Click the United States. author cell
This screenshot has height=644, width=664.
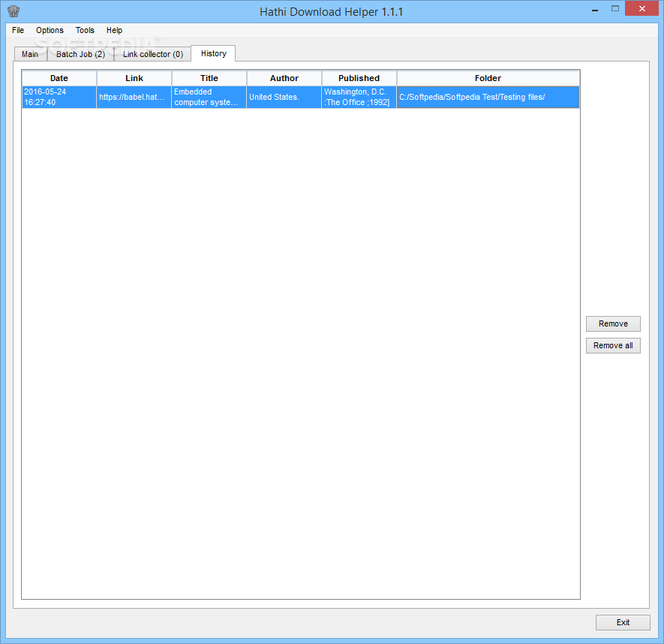click(x=284, y=97)
